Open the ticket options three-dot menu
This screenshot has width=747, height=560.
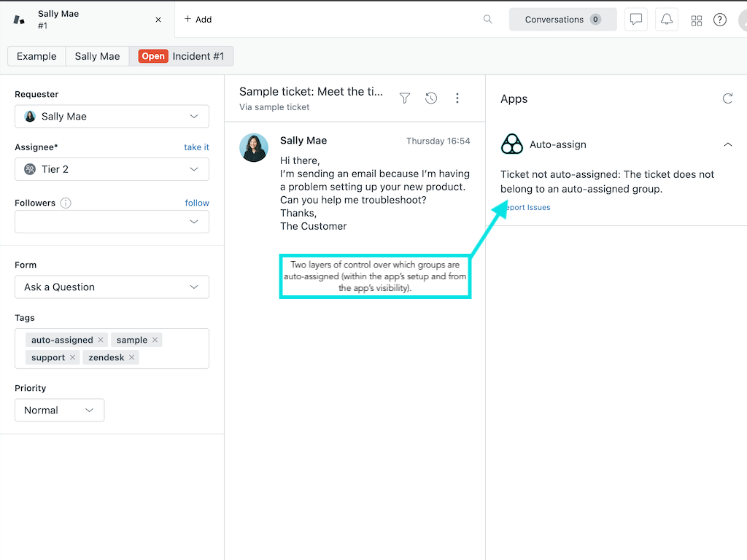pyautogui.click(x=457, y=98)
